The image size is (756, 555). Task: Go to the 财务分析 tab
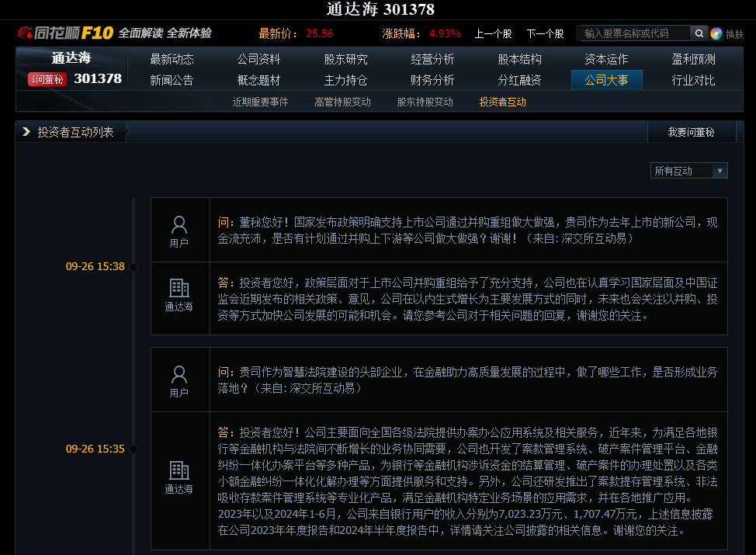(432, 80)
